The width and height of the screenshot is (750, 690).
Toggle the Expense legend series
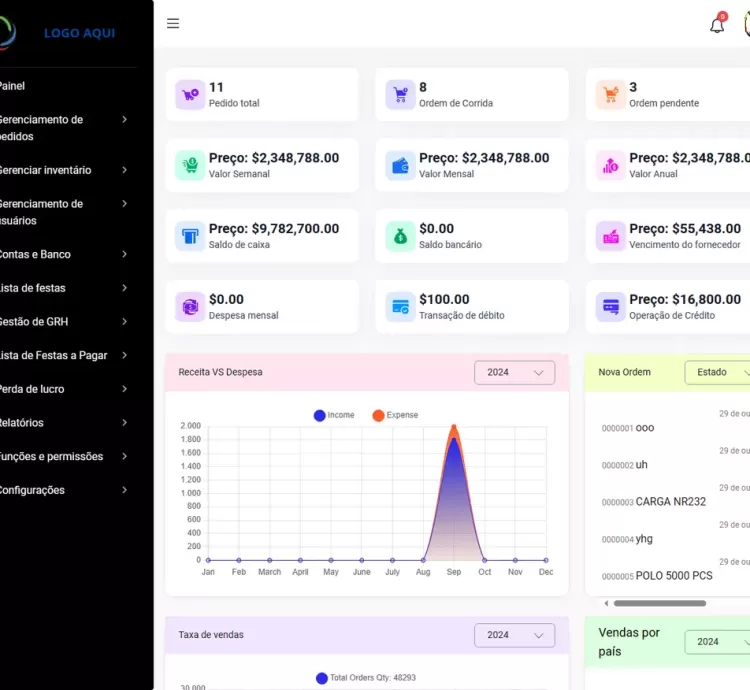(x=395, y=415)
